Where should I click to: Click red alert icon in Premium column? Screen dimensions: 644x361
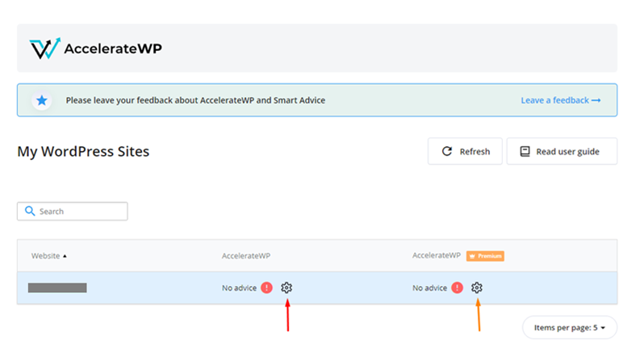click(457, 288)
